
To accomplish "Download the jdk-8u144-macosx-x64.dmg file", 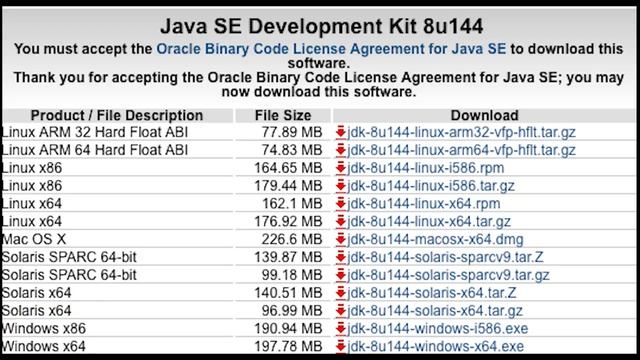I will point(435,239).
